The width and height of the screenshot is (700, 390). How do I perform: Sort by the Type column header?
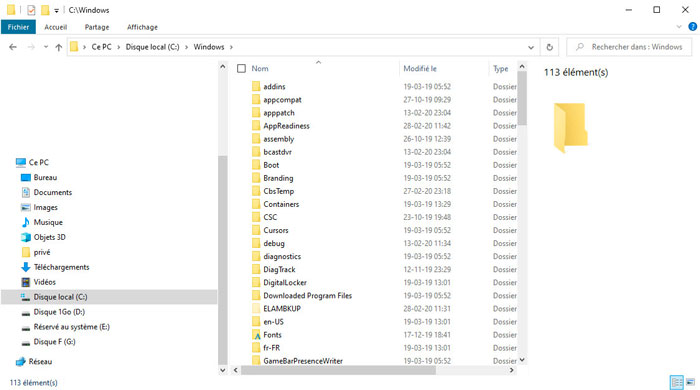(501, 68)
